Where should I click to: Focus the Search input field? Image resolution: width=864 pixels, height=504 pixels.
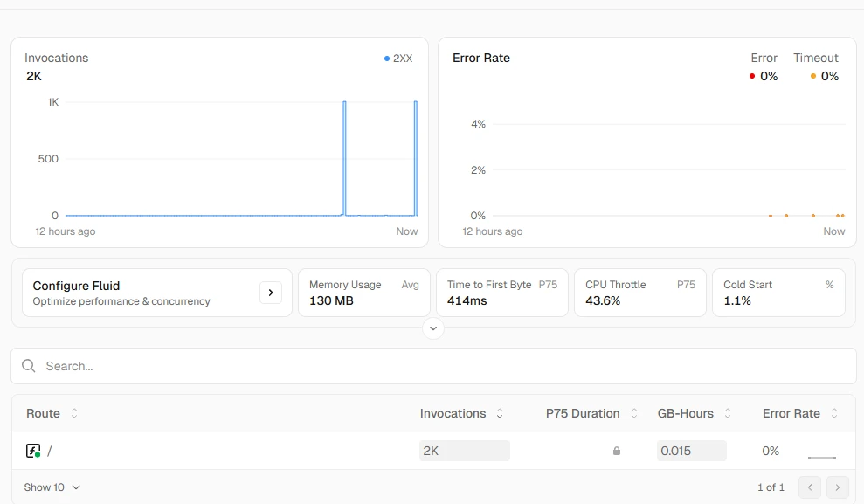click(433, 366)
